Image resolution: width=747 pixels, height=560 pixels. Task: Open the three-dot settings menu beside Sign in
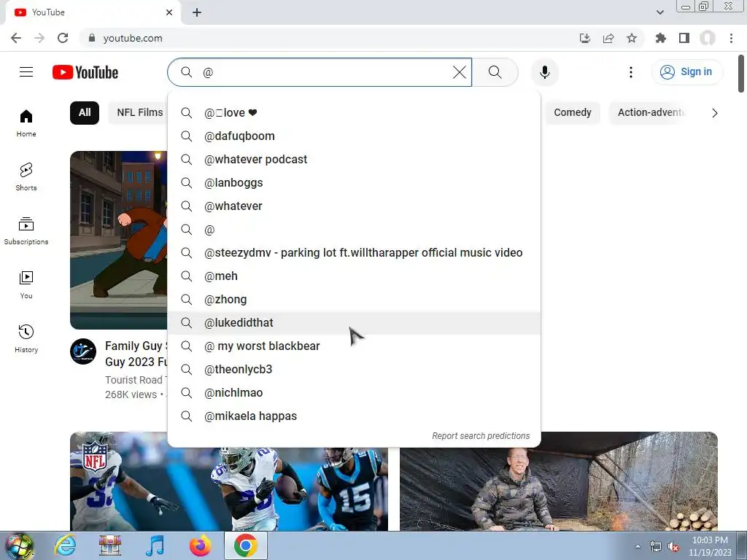click(x=631, y=72)
